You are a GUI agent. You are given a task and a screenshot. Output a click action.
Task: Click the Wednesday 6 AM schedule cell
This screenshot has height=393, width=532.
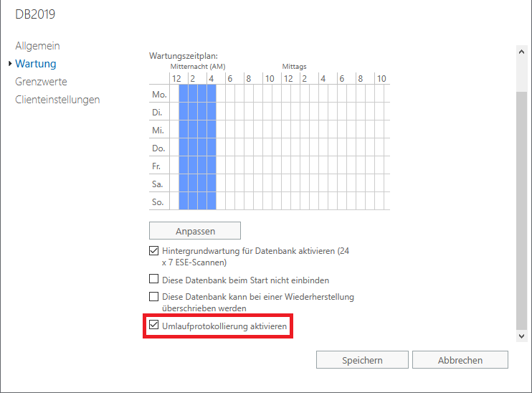(230, 130)
